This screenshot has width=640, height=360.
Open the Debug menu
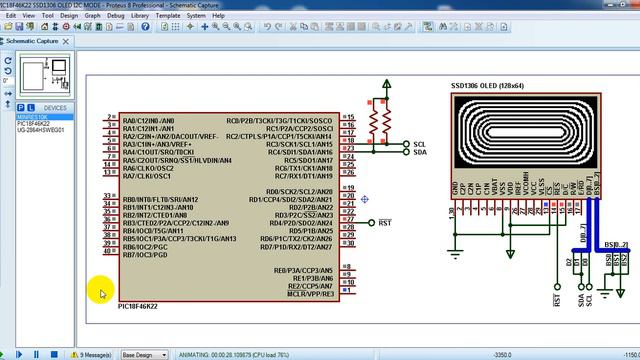pyautogui.click(x=116, y=16)
